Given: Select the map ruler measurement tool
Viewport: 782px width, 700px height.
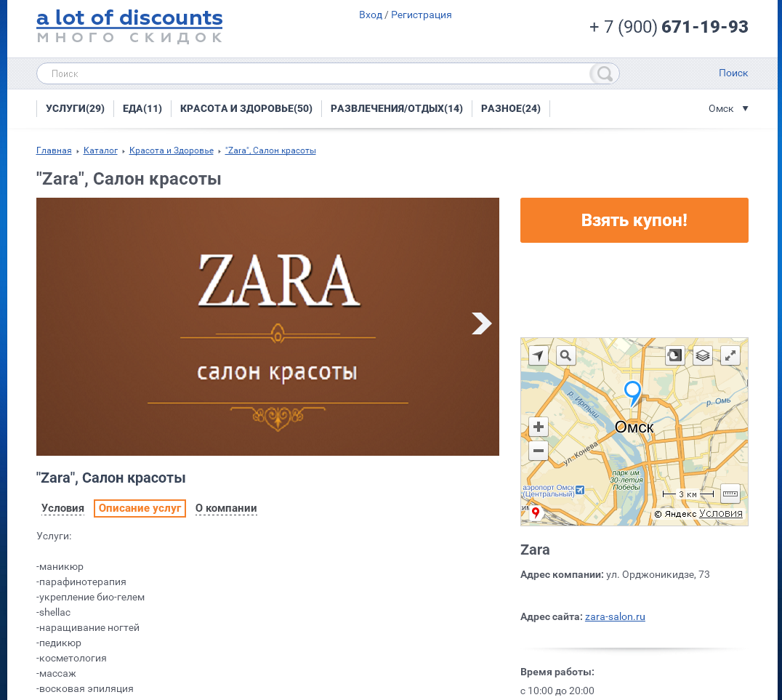Looking at the screenshot, I should (x=730, y=494).
